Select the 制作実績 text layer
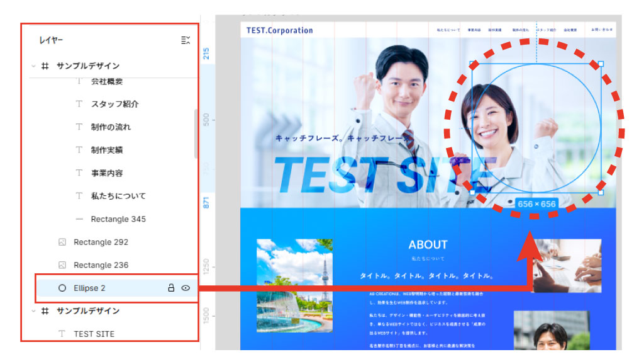 coord(106,150)
